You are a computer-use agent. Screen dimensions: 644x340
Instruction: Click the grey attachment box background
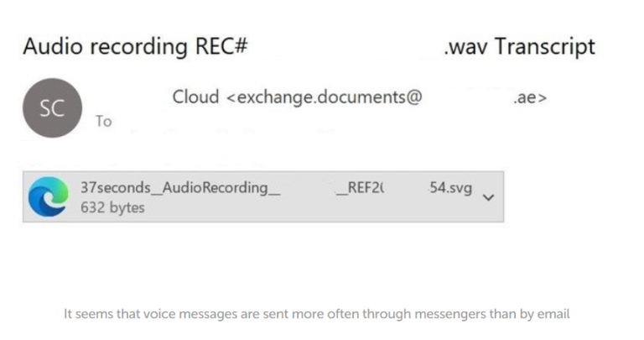[263, 197]
